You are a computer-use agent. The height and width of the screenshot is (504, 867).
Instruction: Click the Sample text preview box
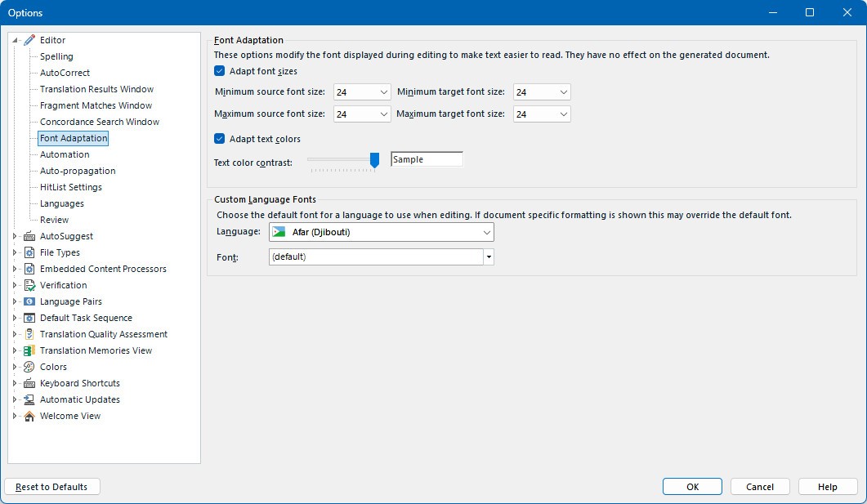[x=427, y=159]
